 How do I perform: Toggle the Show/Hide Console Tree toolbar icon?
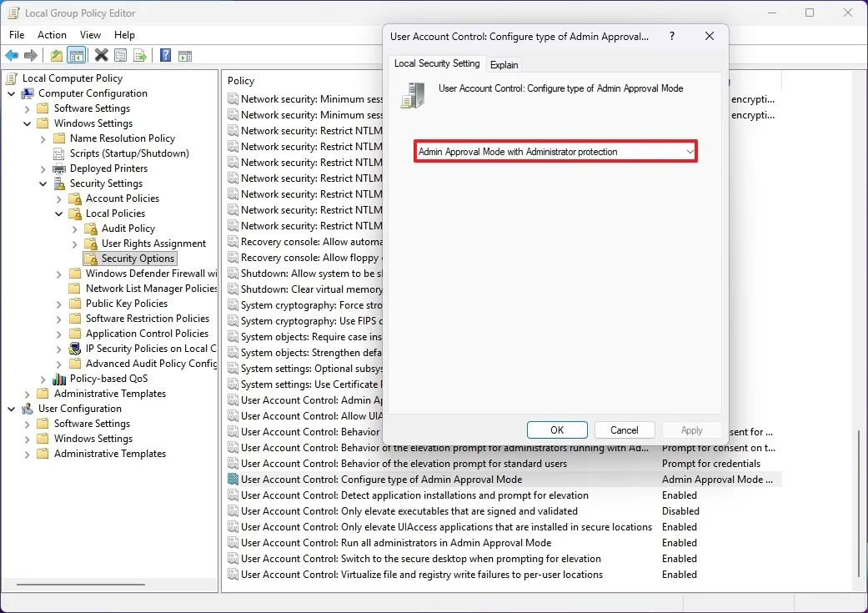(76, 56)
